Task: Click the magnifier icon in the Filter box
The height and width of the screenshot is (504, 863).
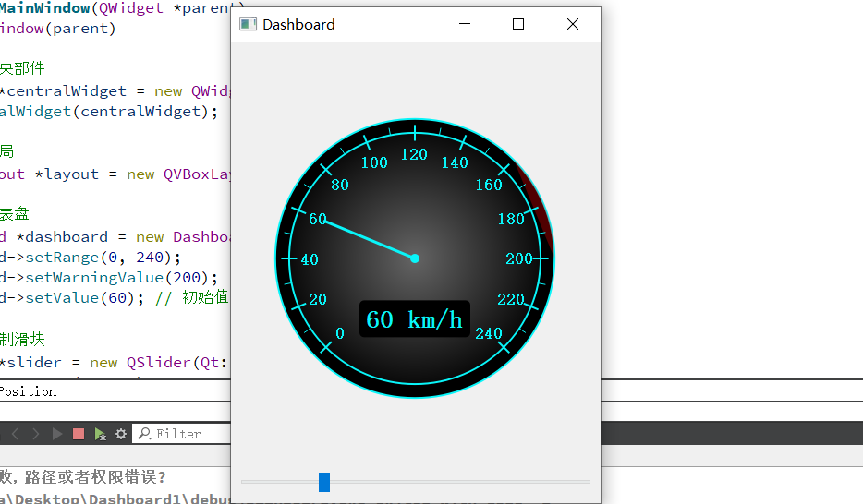Action: pyautogui.click(x=145, y=434)
